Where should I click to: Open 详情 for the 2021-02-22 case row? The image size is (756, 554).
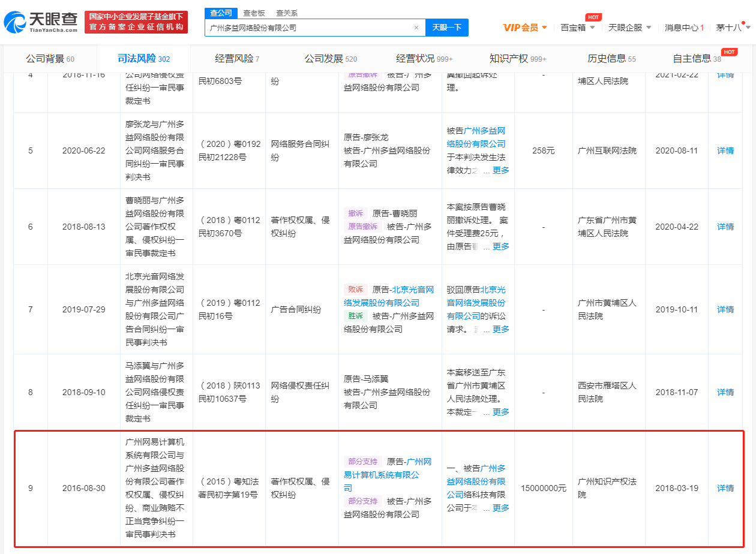725,76
